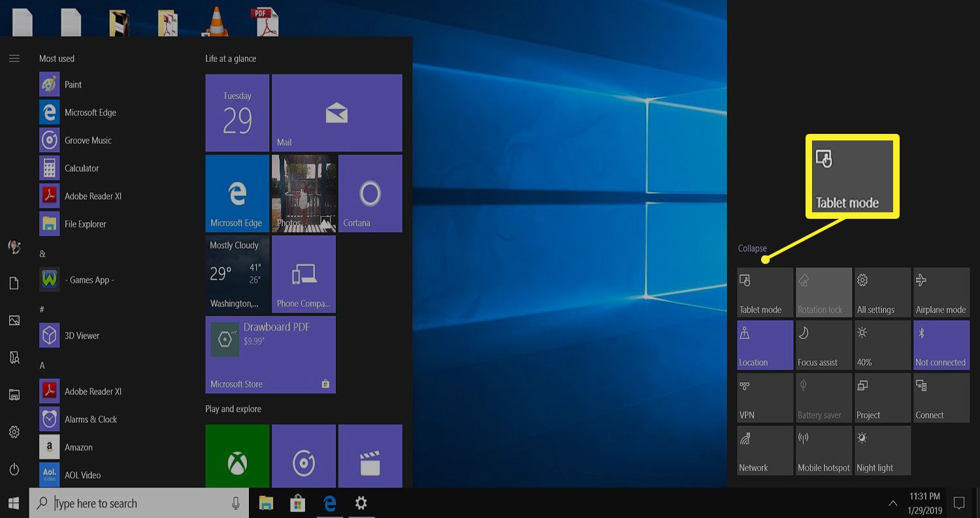Click the Life at a glance group title
This screenshot has width=980, height=518.
(231, 59)
